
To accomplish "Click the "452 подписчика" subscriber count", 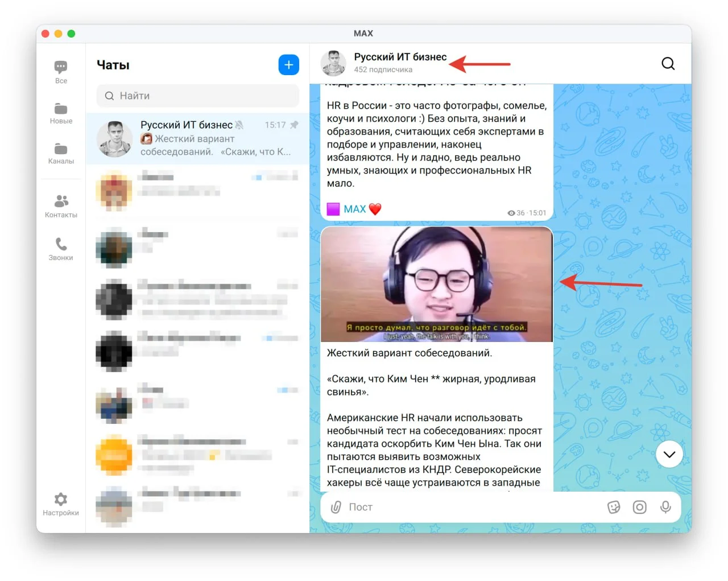I will click(x=383, y=69).
